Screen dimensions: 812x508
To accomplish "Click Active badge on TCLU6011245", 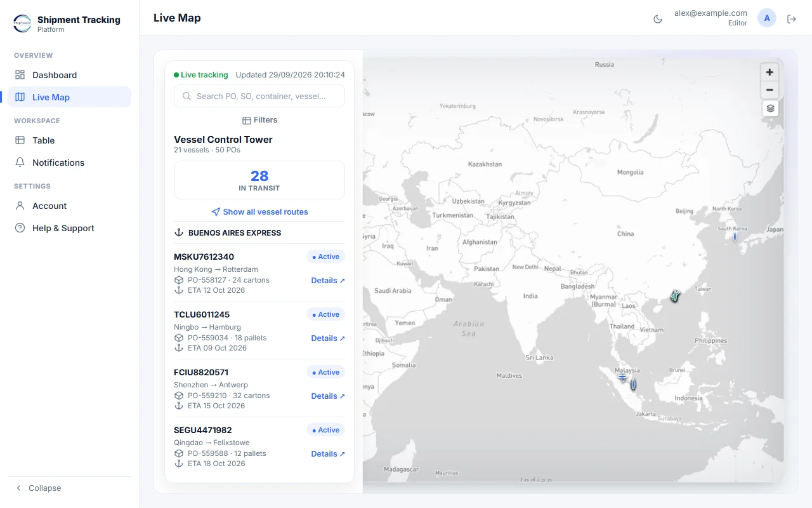I will (326, 315).
